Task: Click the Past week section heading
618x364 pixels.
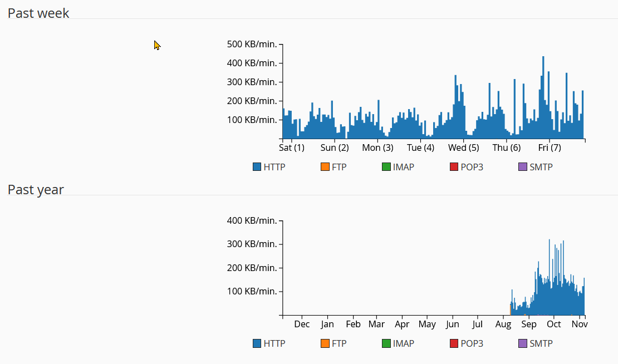Action: [x=38, y=13]
